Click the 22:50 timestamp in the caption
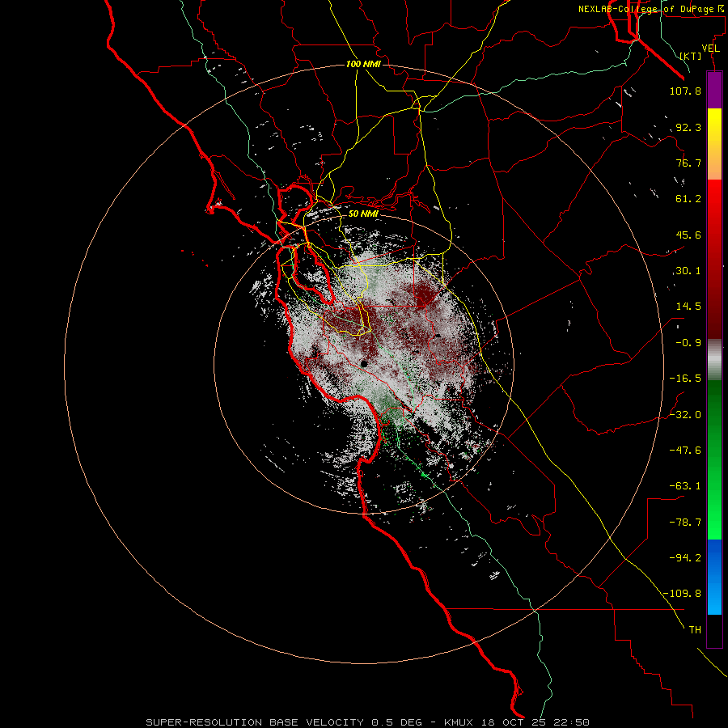 (x=574, y=722)
